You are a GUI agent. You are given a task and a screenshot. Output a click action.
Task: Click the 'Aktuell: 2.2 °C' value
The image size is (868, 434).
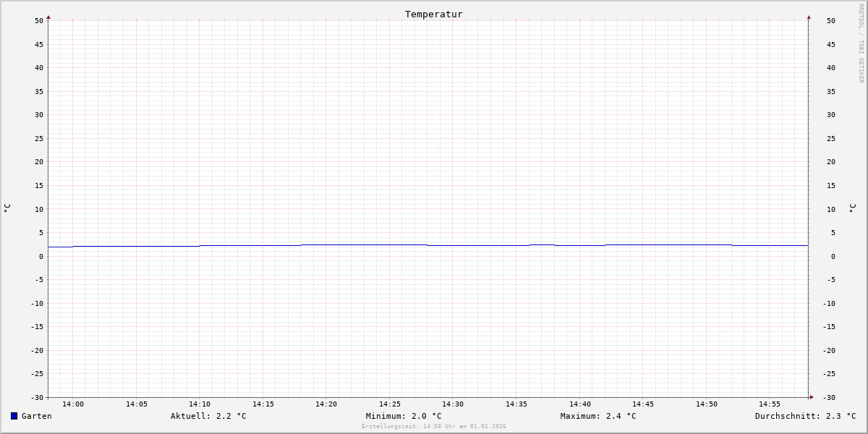[x=208, y=416]
